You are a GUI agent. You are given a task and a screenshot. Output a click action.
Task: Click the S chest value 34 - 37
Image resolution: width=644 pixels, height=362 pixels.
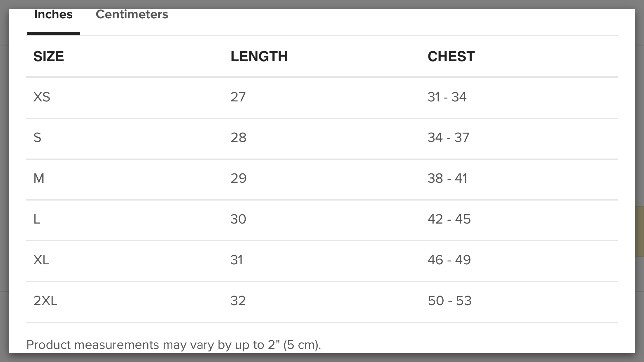click(449, 137)
